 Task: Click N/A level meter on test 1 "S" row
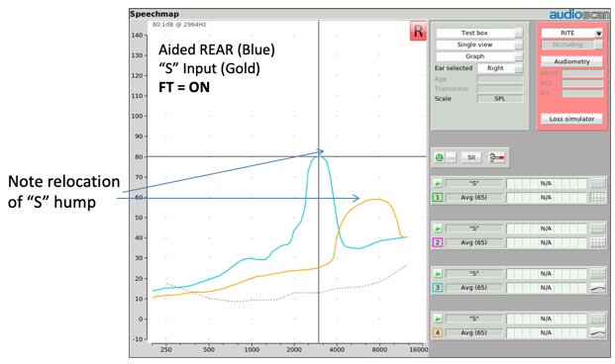point(547,183)
